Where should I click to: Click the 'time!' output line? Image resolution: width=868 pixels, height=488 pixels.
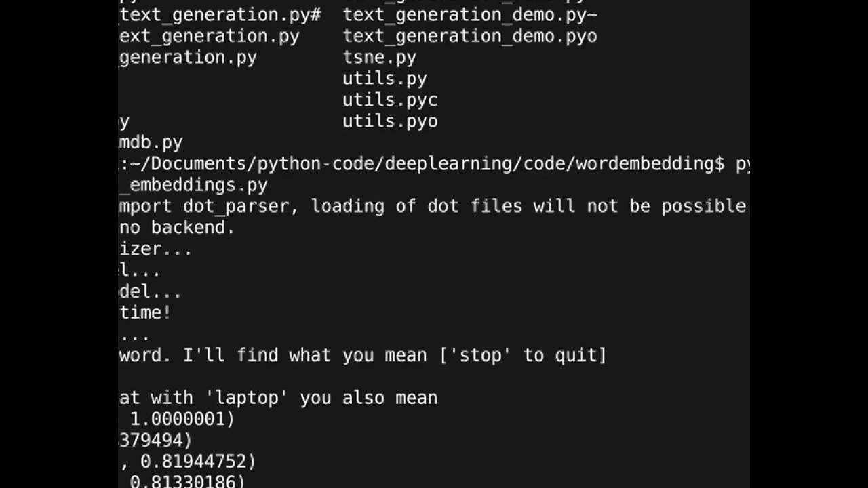pyautogui.click(x=146, y=312)
